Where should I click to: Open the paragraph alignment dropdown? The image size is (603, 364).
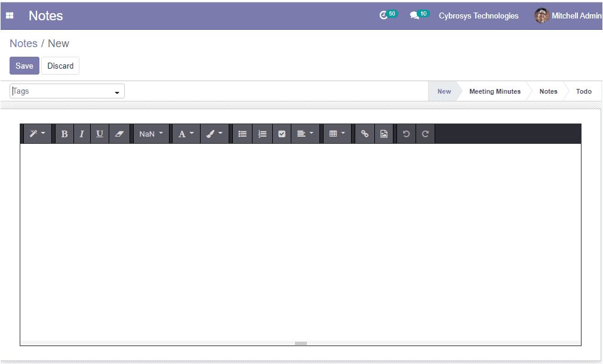coord(305,134)
